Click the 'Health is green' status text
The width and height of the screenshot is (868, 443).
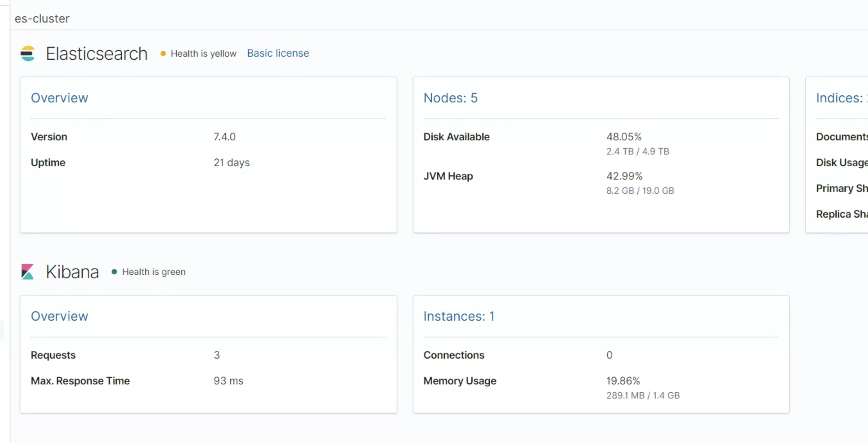(x=154, y=272)
